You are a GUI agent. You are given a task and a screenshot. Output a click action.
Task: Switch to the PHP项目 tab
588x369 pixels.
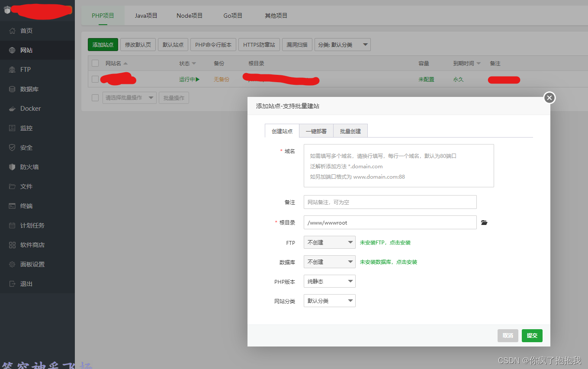(x=103, y=16)
